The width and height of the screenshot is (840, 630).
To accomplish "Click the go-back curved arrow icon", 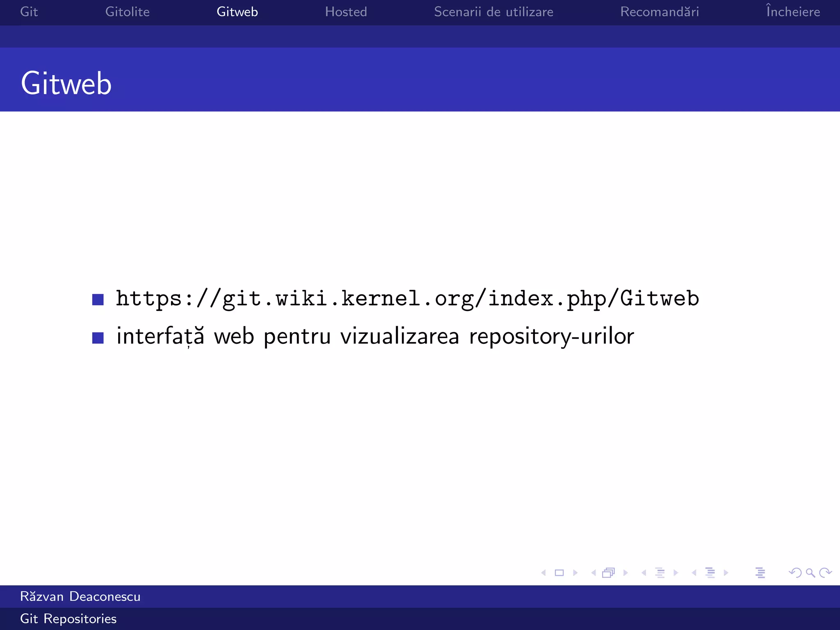I will pyautogui.click(x=795, y=573).
